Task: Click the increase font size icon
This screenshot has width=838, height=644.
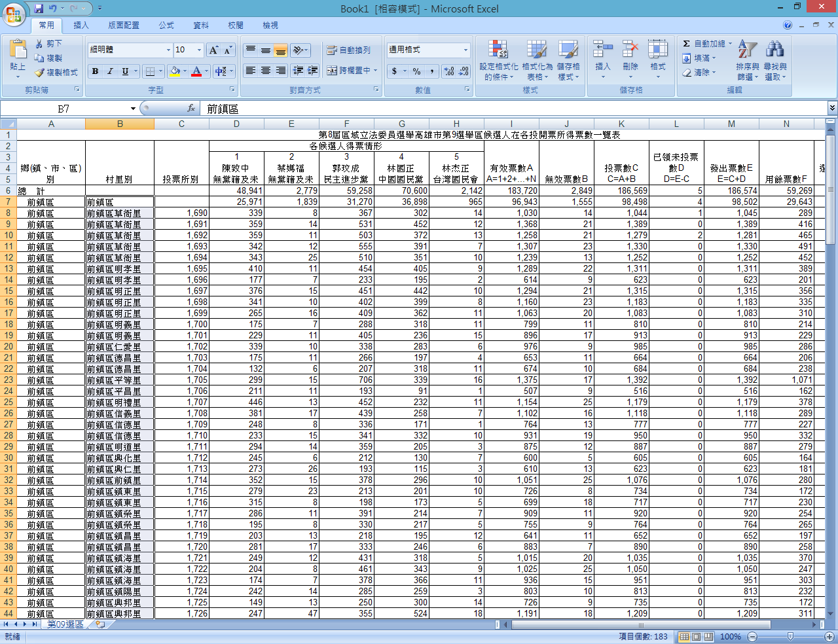Action: [x=213, y=50]
